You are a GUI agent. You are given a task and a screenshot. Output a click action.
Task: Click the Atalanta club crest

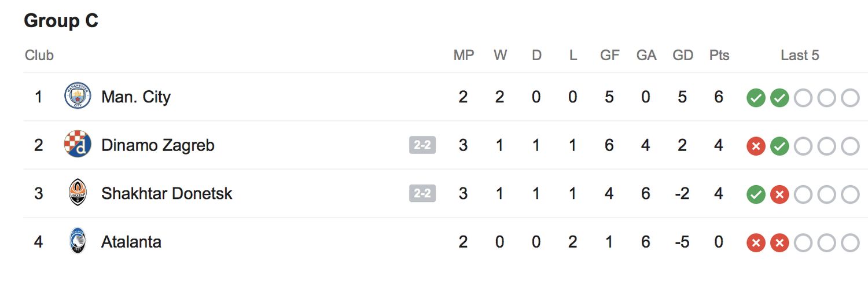(78, 241)
